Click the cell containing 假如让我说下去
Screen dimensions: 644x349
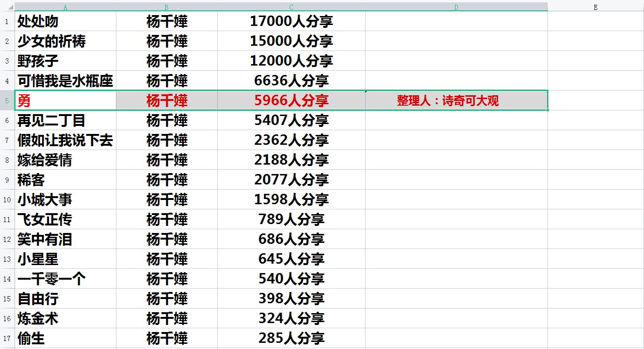(65, 140)
